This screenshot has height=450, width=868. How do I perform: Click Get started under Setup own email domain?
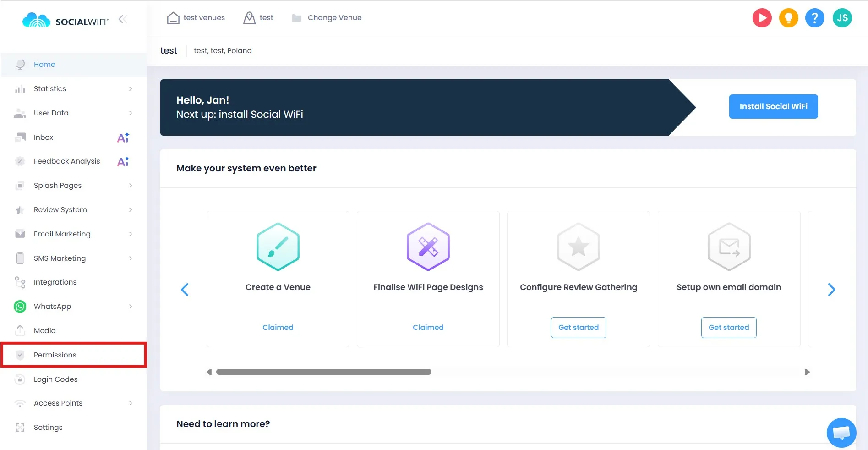729,328
